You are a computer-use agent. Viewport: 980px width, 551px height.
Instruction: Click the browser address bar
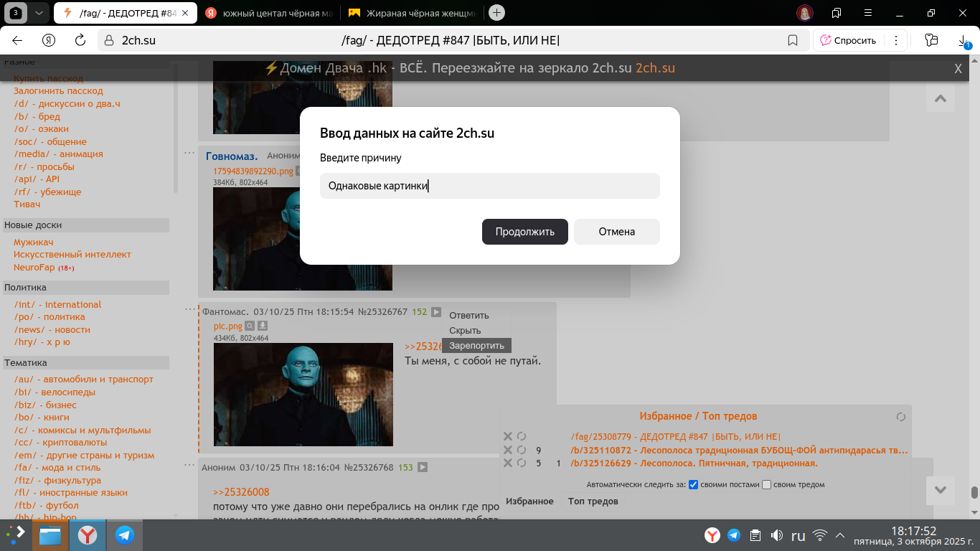(x=451, y=40)
